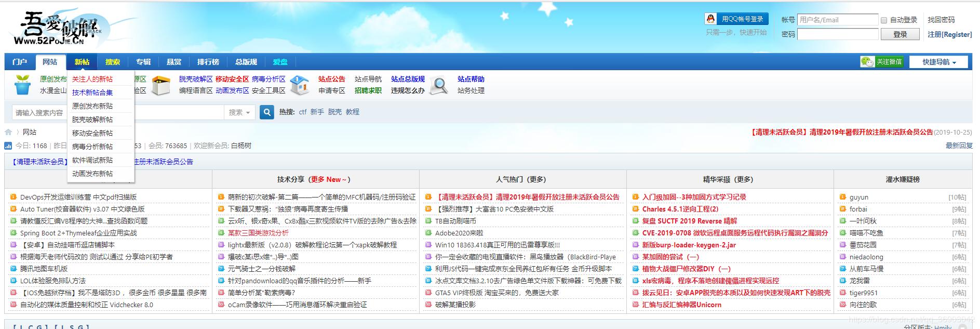Viewport: 980px width, 329px height.
Task: Select the 网站 nav tab
Action: tap(50, 62)
